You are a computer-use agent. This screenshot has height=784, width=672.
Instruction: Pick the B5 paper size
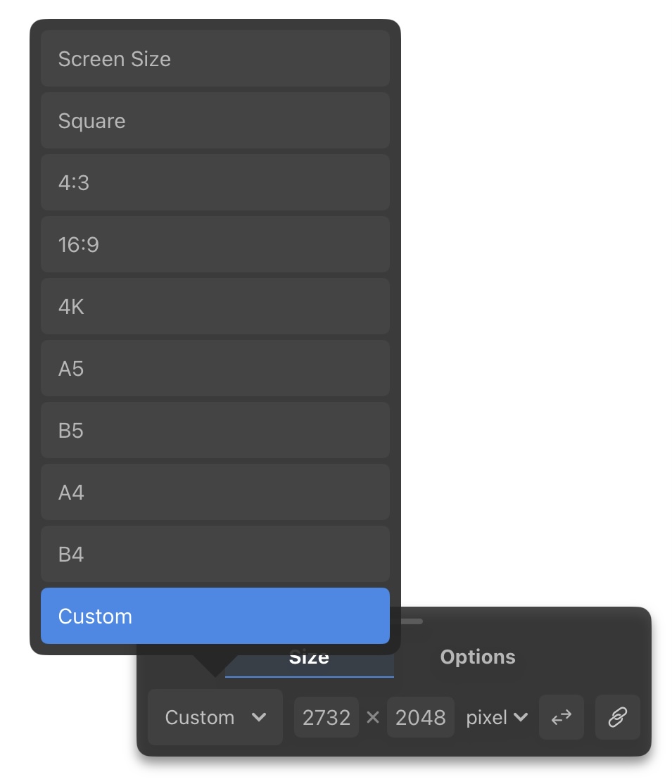tap(215, 431)
